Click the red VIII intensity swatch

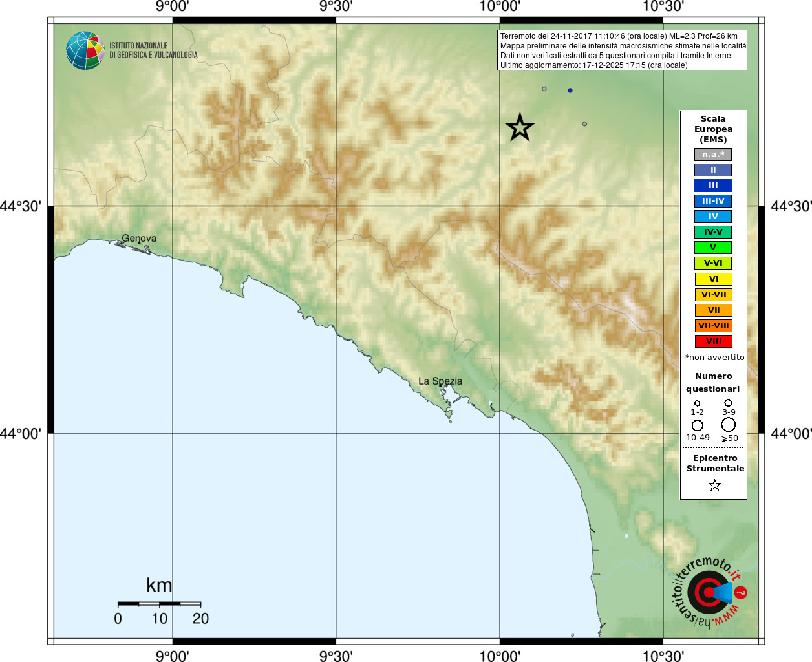[x=714, y=341]
